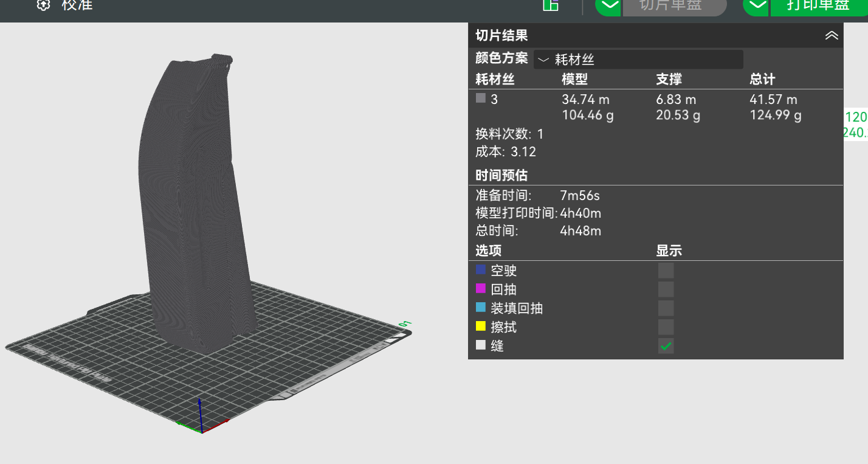868x464 pixels.
Task: Click the 支撑 column header
Action: point(669,79)
